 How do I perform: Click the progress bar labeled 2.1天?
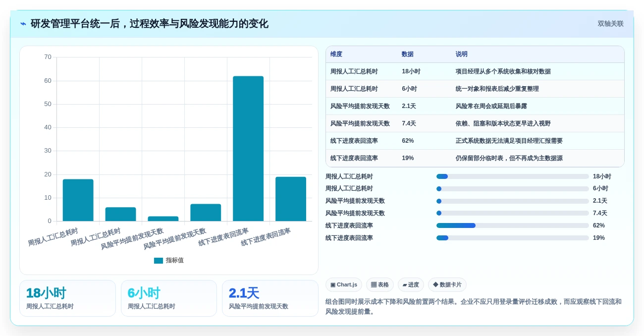coord(513,201)
